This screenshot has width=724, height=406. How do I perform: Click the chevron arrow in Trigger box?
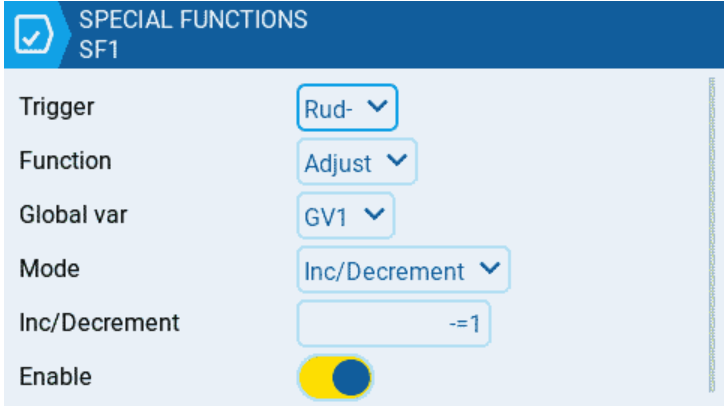(377, 107)
